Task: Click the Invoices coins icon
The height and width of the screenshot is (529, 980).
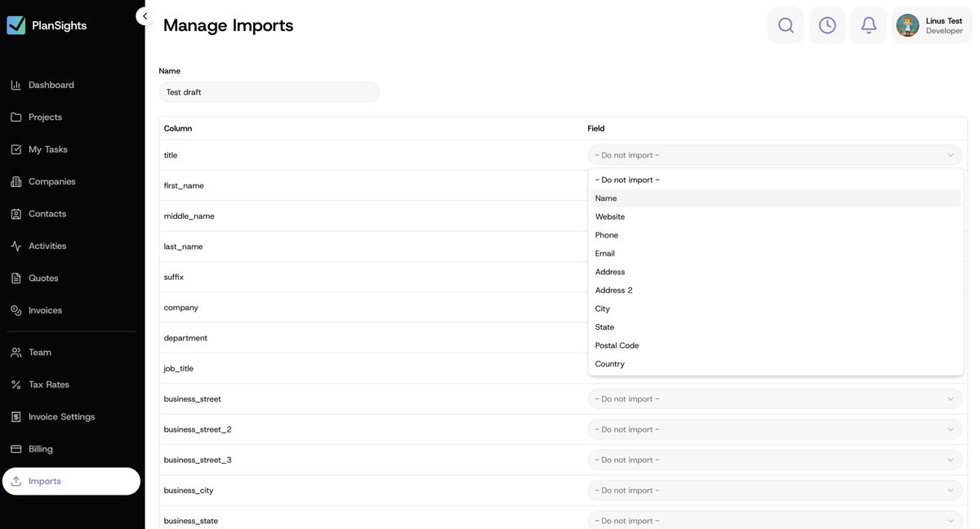Action: (x=16, y=310)
